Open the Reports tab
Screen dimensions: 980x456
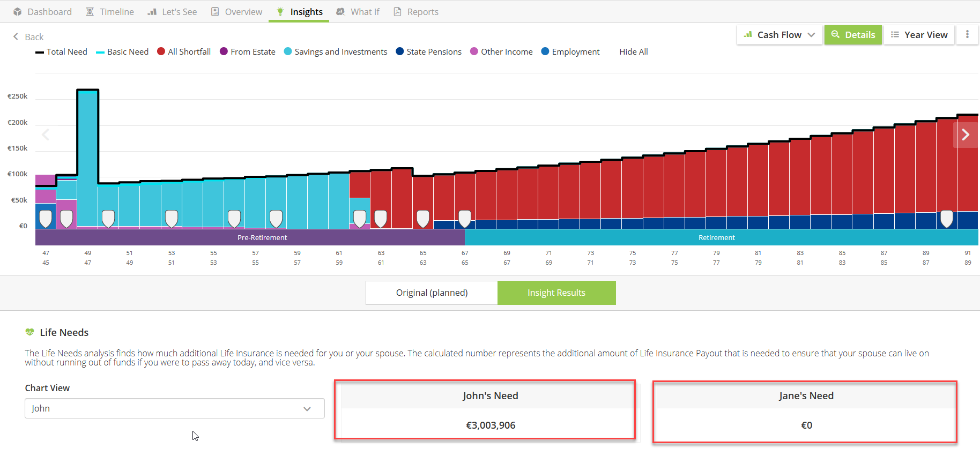416,12
